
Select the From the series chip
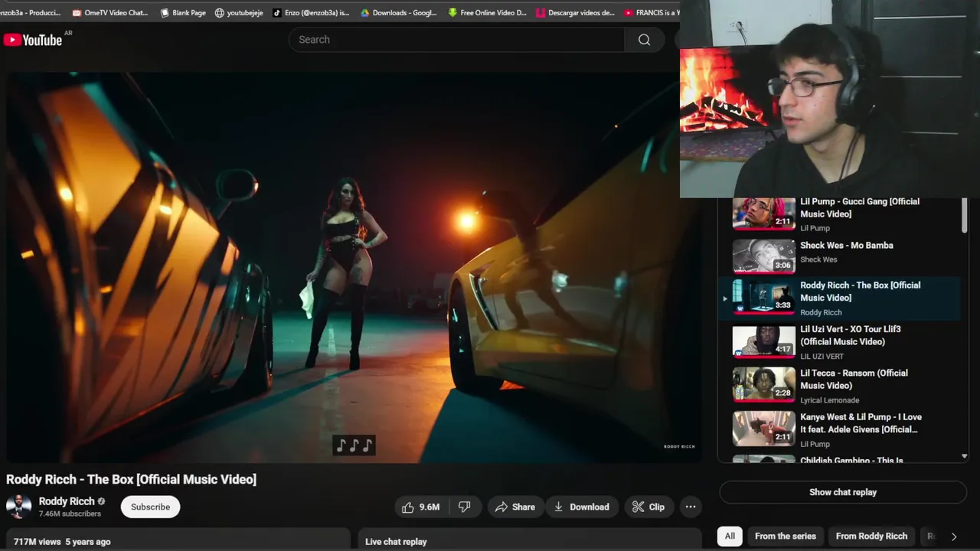(x=786, y=536)
